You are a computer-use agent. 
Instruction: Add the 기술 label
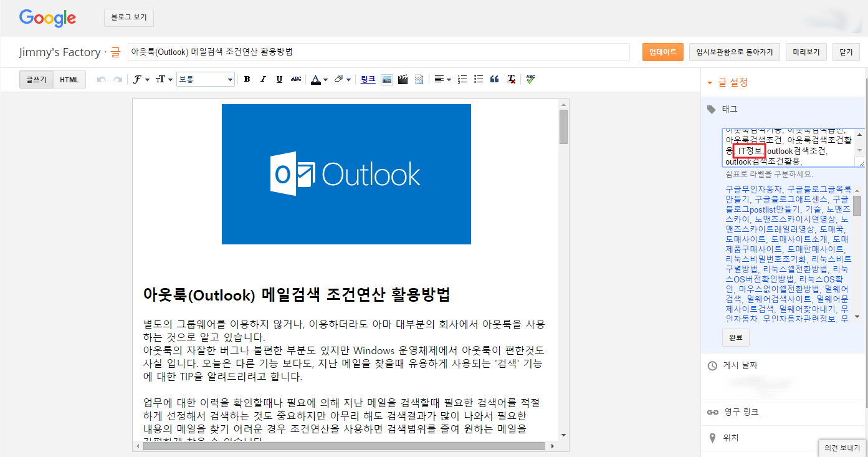coord(813,209)
